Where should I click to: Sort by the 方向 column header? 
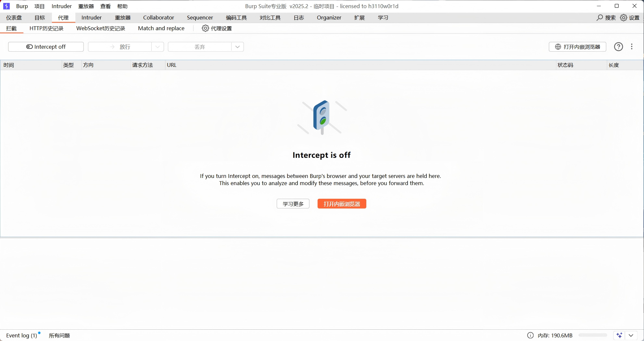106,65
